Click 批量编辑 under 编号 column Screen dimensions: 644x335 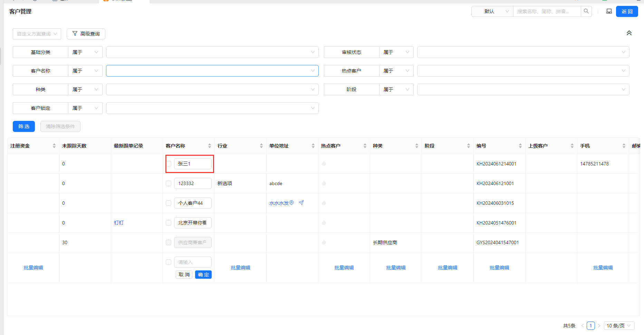500,268
